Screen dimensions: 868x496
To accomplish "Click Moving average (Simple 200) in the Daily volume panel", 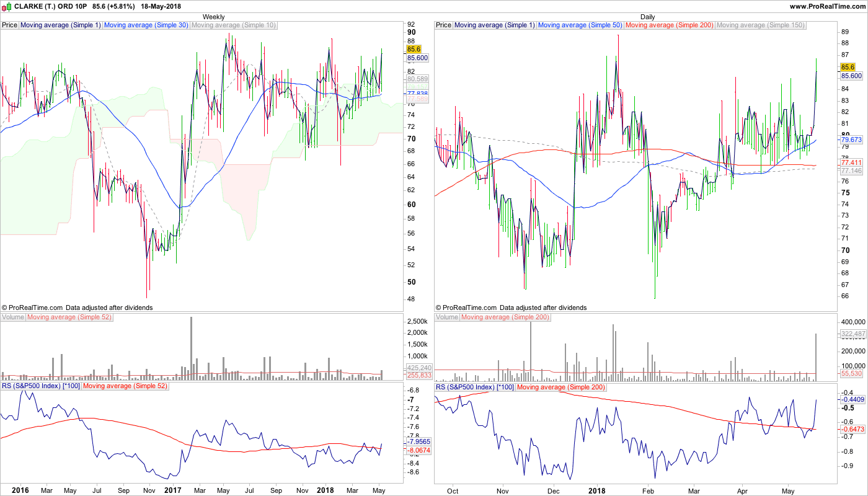I will [505, 317].
